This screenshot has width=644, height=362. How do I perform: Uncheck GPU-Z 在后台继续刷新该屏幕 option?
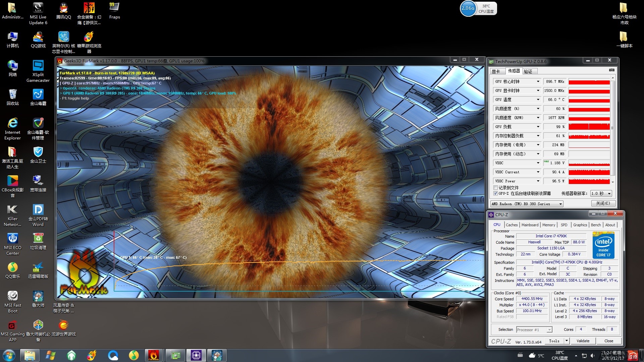(495, 193)
